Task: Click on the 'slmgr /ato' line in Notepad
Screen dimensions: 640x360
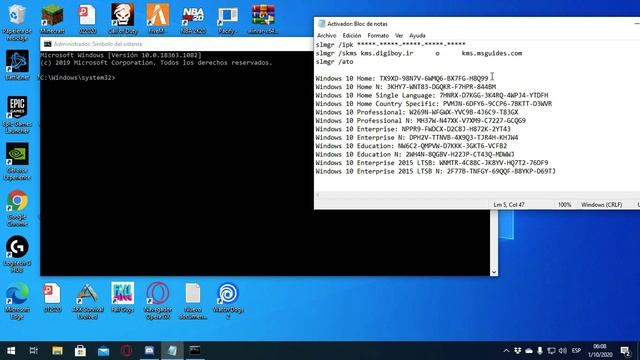Action: click(x=334, y=62)
